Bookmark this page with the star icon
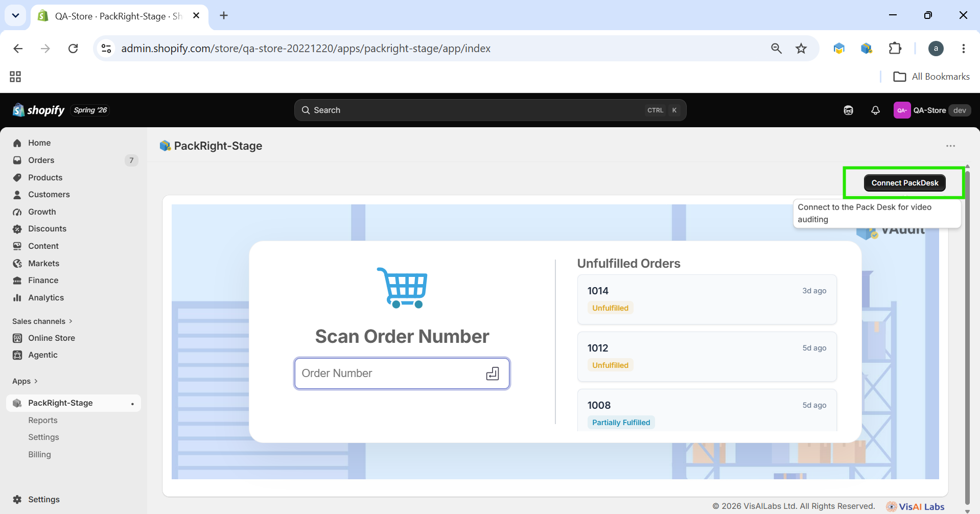980x514 pixels. click(801, 49)
